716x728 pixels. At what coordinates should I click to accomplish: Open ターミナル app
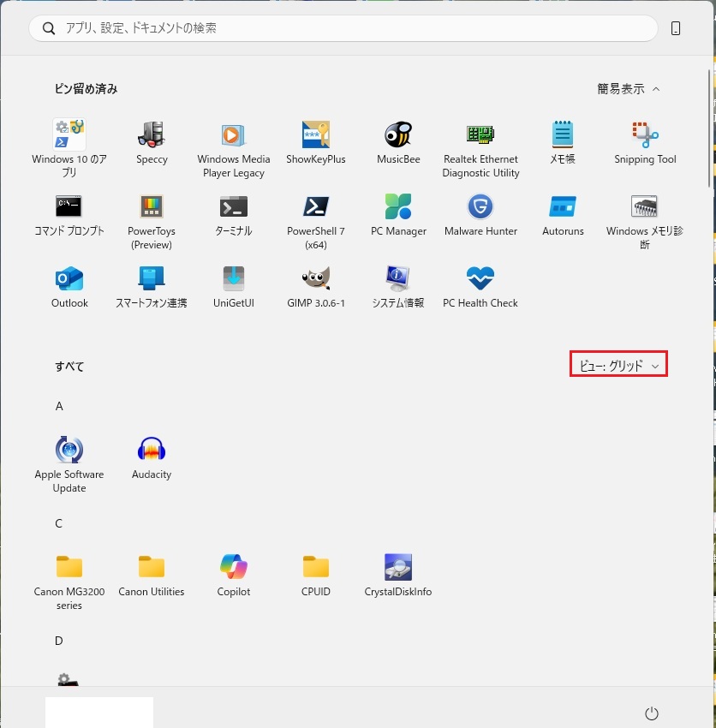tap(234, 214)
